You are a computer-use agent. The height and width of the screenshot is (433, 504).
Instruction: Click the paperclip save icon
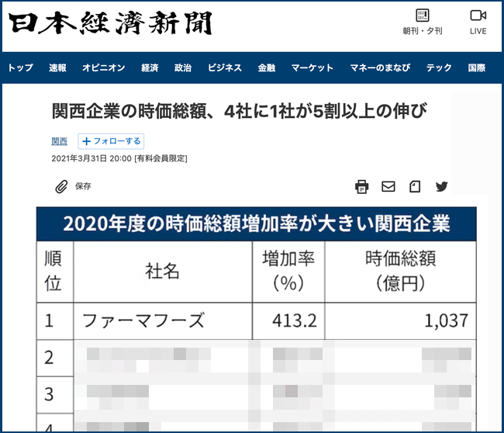[61, 186]
